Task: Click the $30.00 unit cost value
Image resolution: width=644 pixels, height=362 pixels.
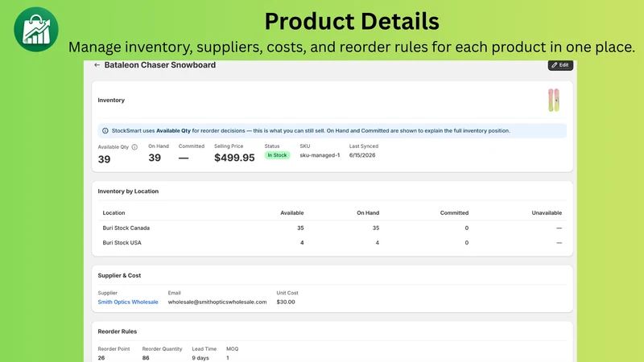Action: click(286, 302)
